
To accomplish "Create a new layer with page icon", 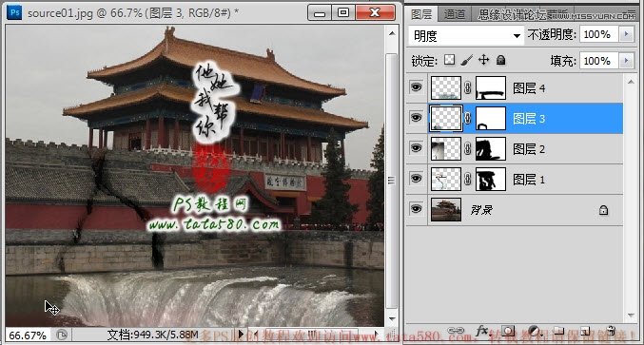I will (x=585, y=331).
